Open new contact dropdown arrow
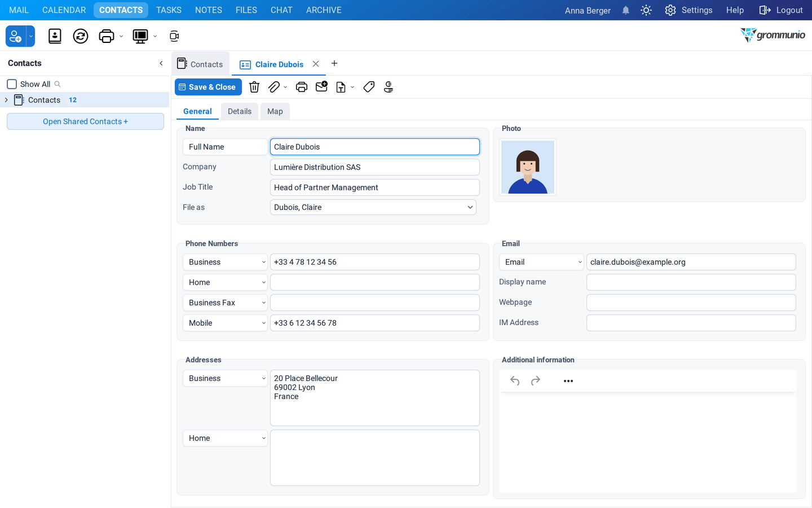The image size is (812, 508). coord(31,36)
